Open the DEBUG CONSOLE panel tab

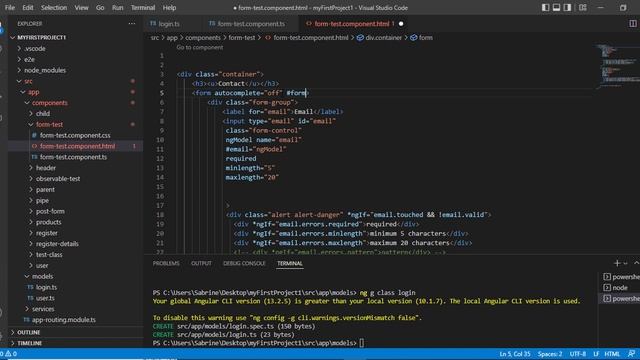pyautogui.click(x=244, y=263)
